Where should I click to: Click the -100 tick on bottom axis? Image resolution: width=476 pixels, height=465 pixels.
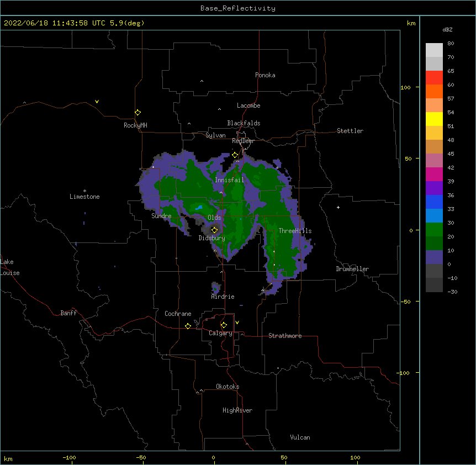point(69,457)
